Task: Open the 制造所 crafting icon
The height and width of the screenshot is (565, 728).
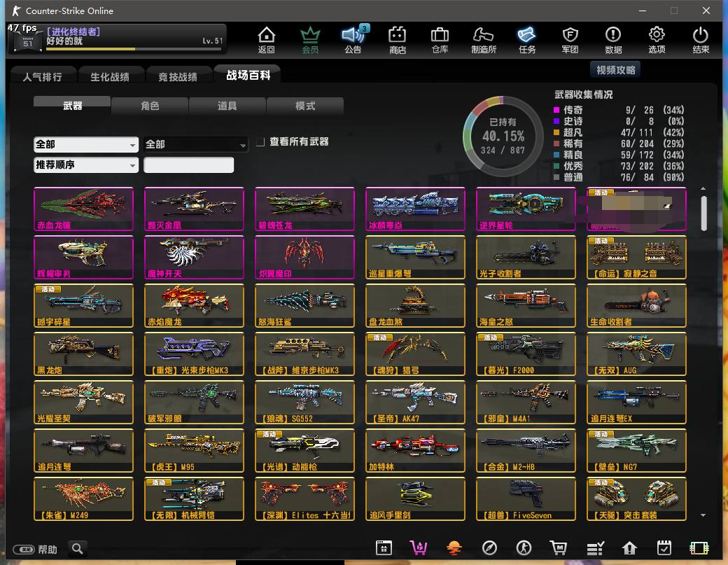Action: (x=484, y=39)
